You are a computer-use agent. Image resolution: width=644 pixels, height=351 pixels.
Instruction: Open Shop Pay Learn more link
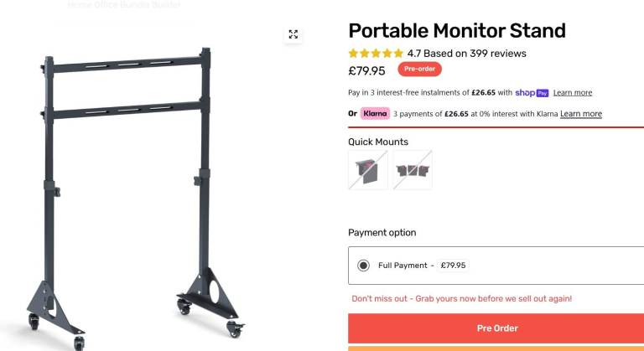click(x=573, y=93)
